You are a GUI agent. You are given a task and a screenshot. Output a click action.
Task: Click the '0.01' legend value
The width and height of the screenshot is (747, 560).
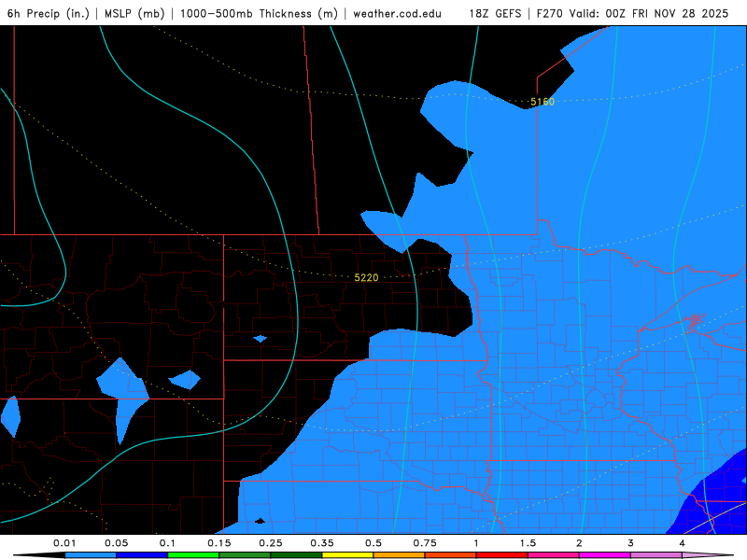64,543
